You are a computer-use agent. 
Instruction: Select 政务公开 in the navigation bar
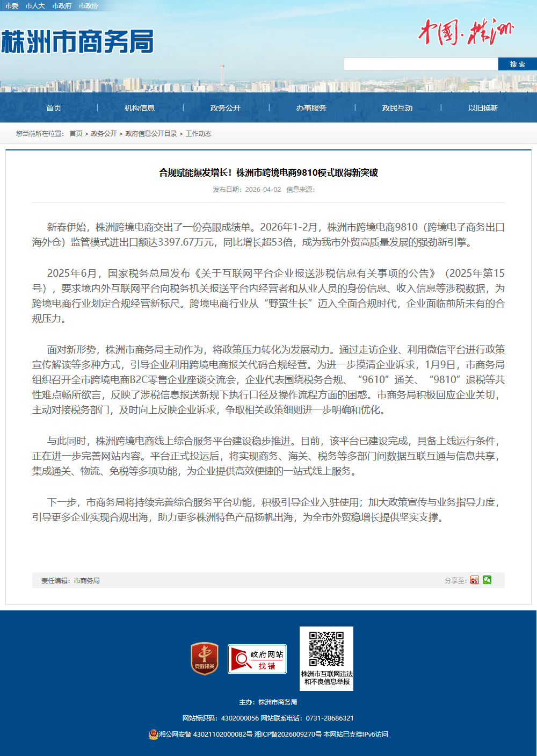pos(226,108)
